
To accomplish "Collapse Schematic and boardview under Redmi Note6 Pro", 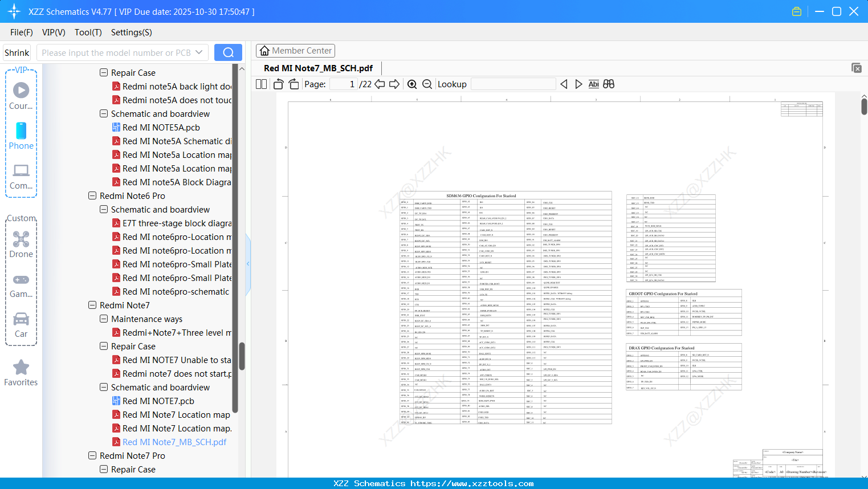I will [x=104, y=209].
